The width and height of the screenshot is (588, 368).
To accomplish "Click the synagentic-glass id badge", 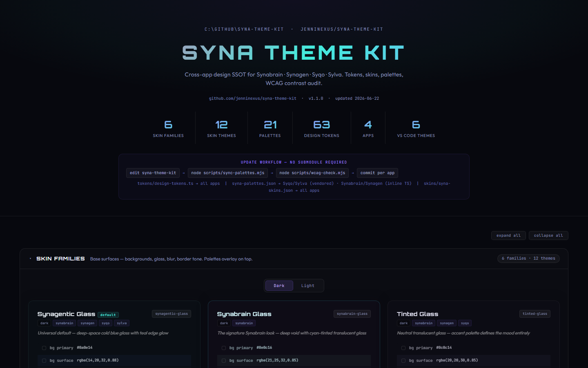I will (x=171, y=314).
